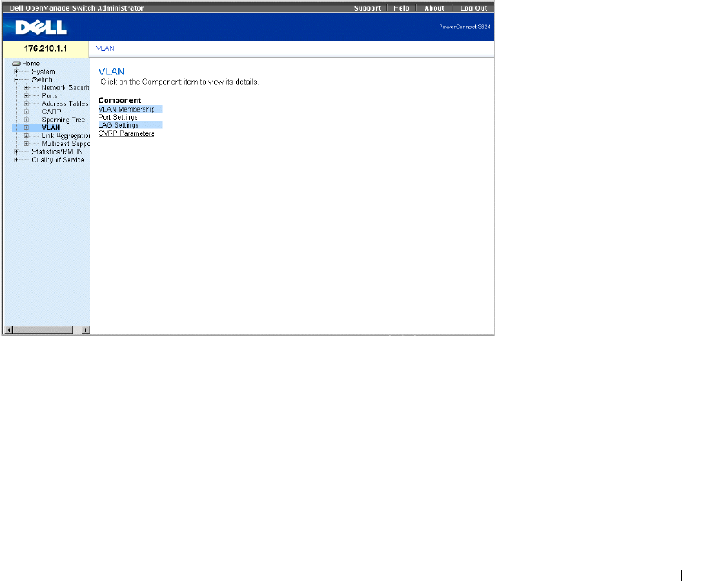The width and height of the screenshot is (728, 581).
Task: Expand the Link Aggregation node
Action: click(27, 136)
